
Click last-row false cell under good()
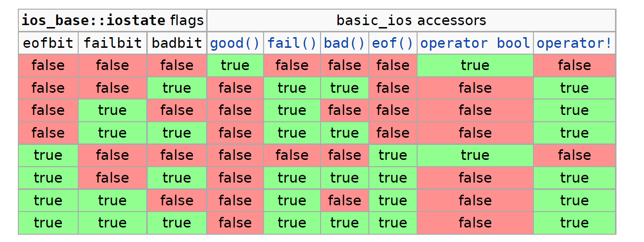(235, 223)
